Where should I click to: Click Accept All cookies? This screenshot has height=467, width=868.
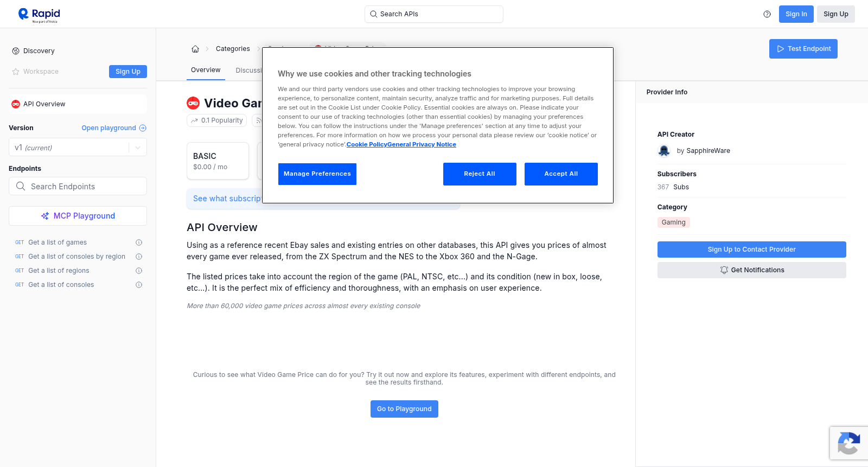pos(561,174)
